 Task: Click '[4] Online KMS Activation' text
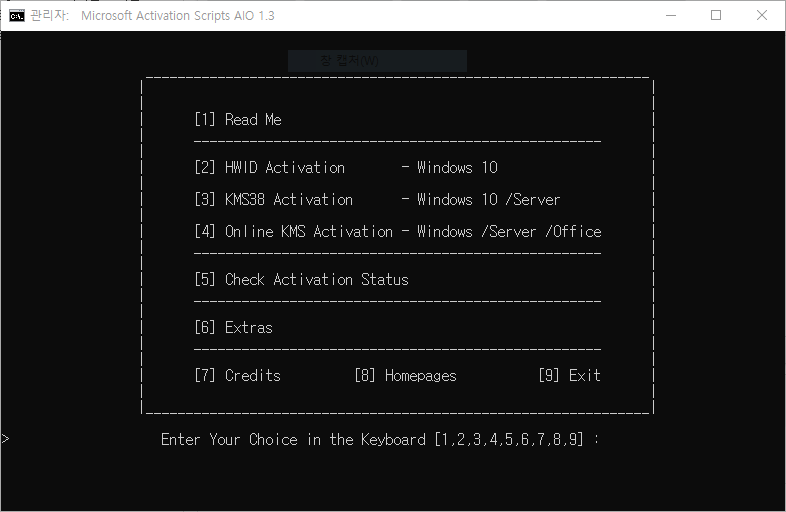(x=294, y=232)
